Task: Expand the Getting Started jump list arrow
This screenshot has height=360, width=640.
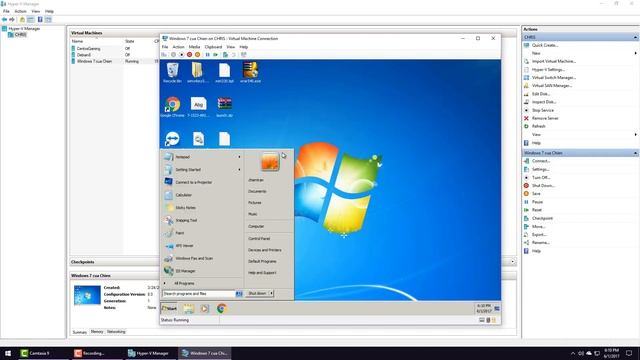Action: [239, 170]
